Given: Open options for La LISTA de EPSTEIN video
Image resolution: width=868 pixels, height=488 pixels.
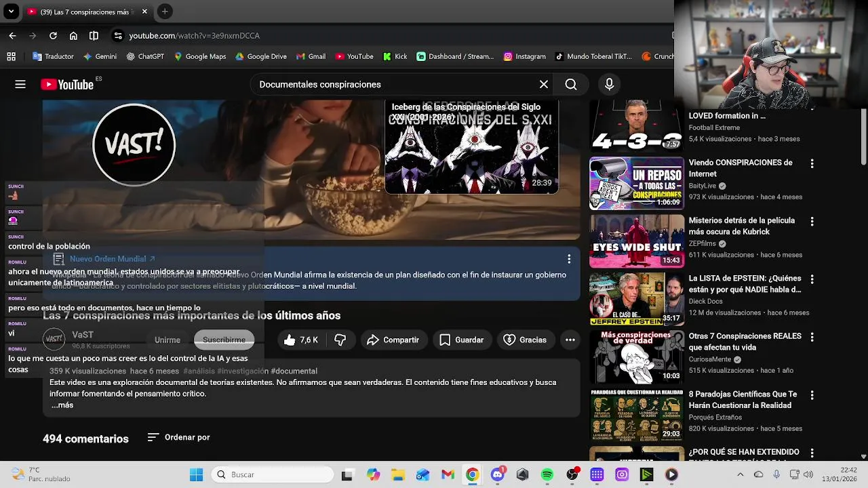Looking at the screenshot, I should tap(812, 279).
